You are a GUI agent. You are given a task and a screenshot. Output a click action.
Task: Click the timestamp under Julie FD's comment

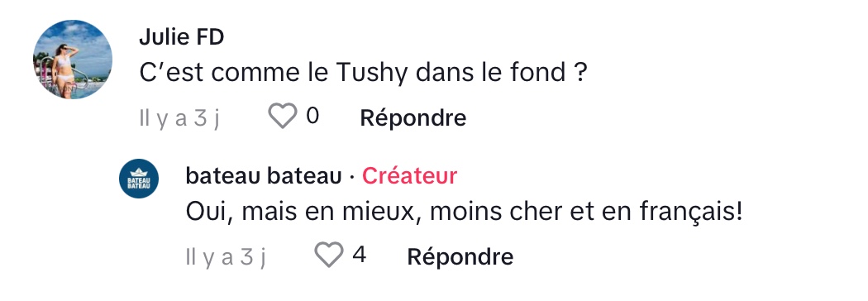[179, 118]
